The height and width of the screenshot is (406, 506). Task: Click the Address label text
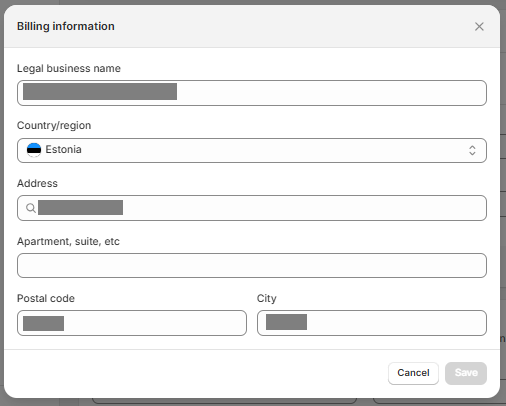[37, 183]
